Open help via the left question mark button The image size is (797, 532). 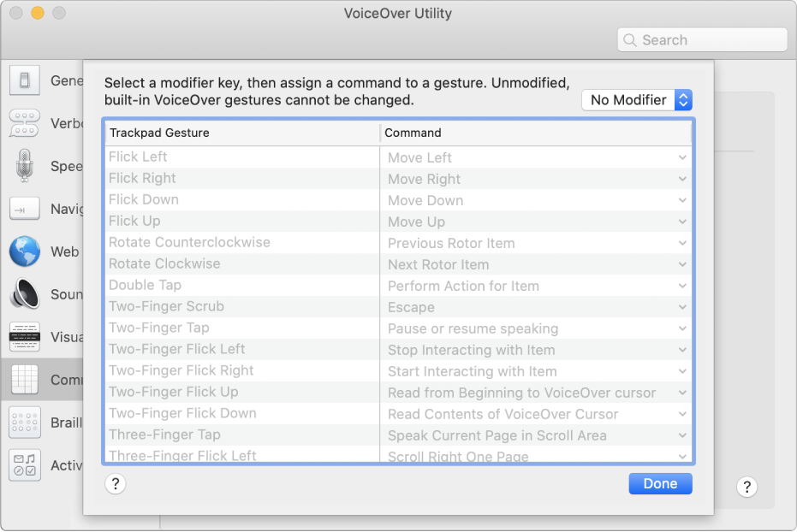116,484
